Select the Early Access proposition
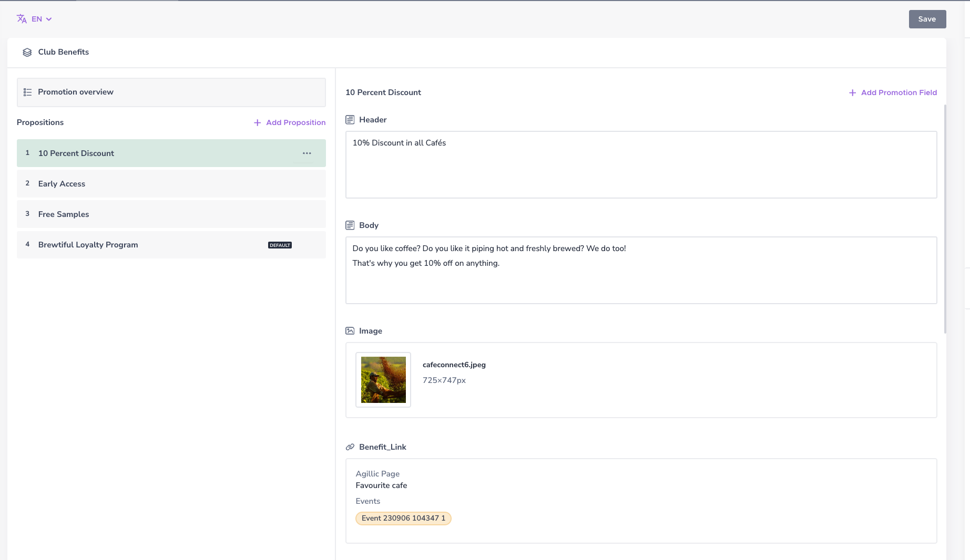Viewport: 970px width, 560px height. [171, 184]
